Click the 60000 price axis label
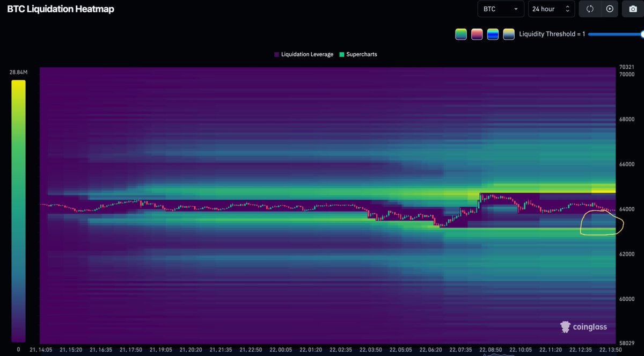 click(x=627, y=299)
